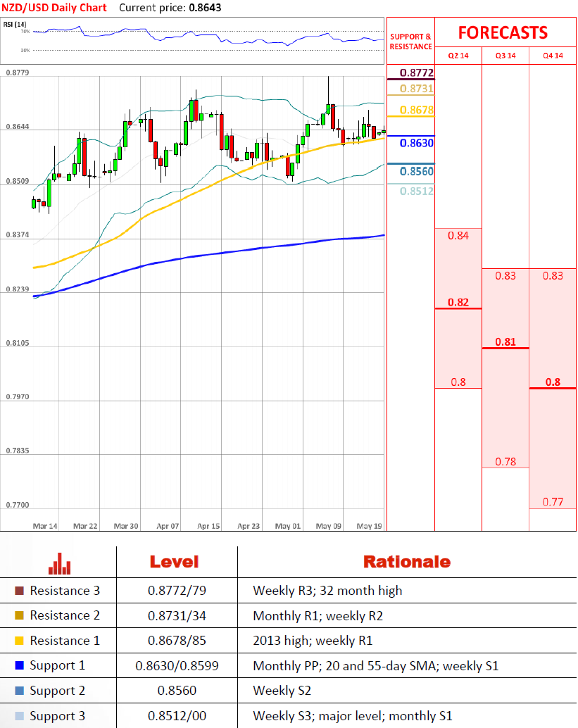
Task: Select the Q3 14 forecast header
Action: tap(505, 56)
